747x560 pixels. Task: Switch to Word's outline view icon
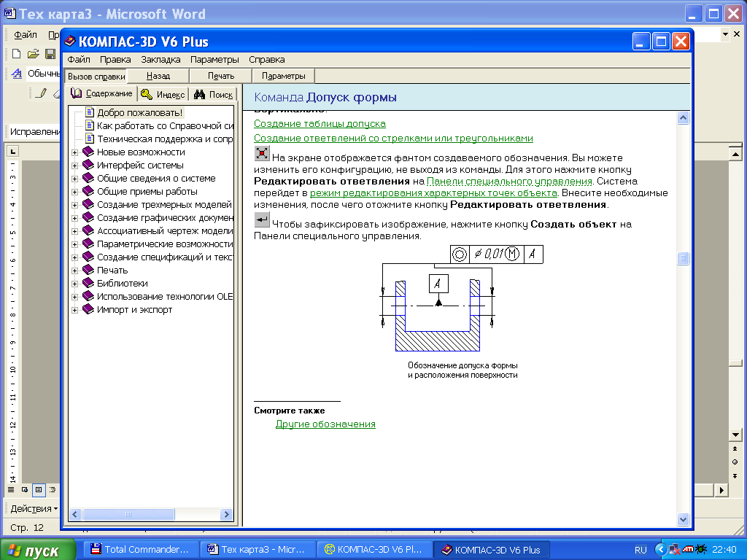tap(53, 489)
